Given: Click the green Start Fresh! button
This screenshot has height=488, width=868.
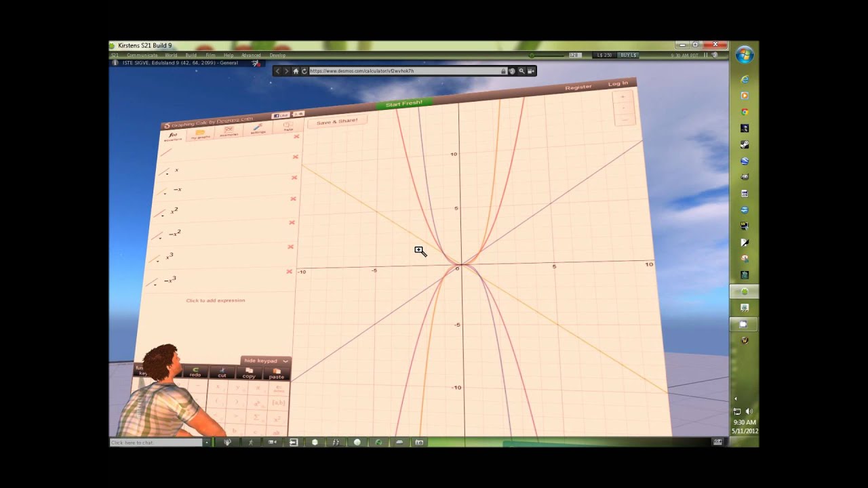Looking at the screenshot, I should 404,104.
